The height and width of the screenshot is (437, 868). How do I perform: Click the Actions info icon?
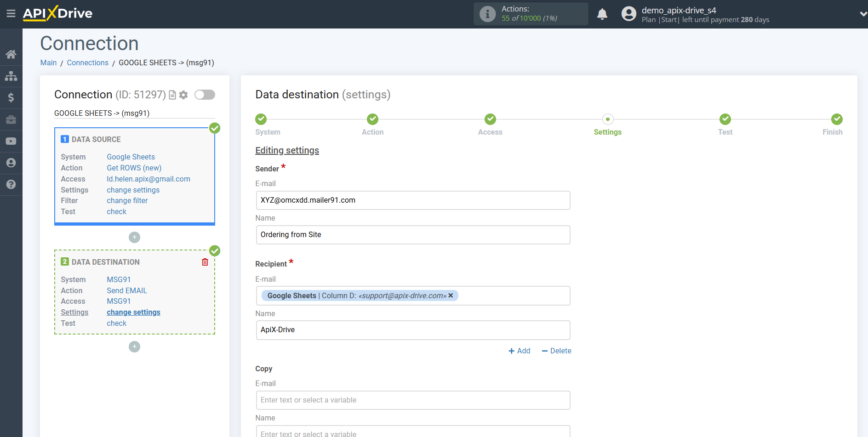click(x=488, y=14)
